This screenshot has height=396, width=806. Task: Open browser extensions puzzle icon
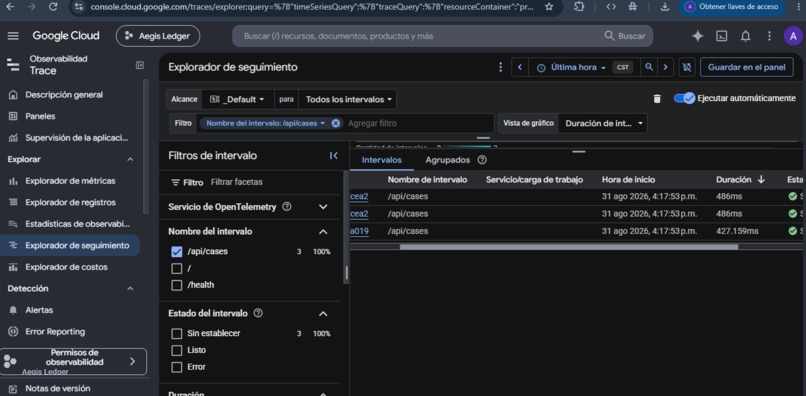(579, 7)
